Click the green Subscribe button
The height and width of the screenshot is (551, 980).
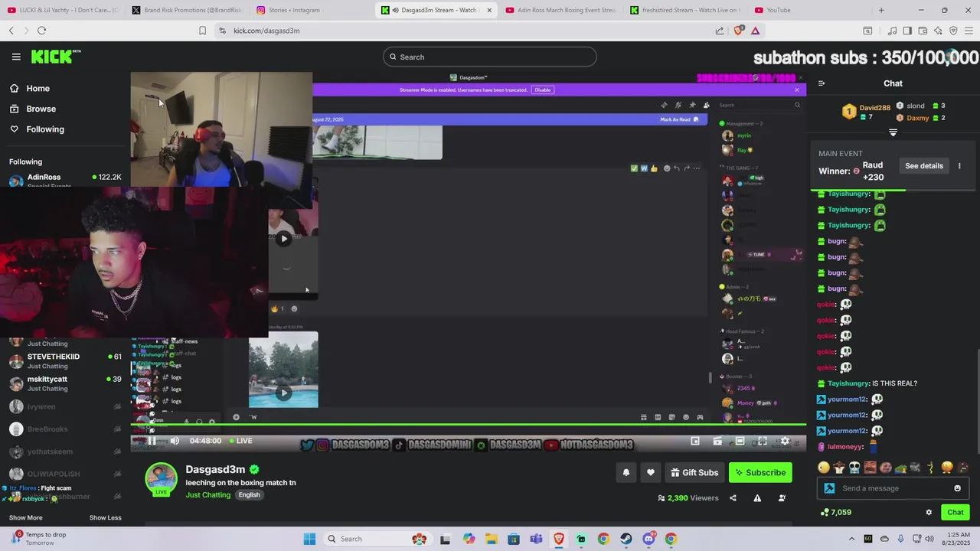[760, 473]
